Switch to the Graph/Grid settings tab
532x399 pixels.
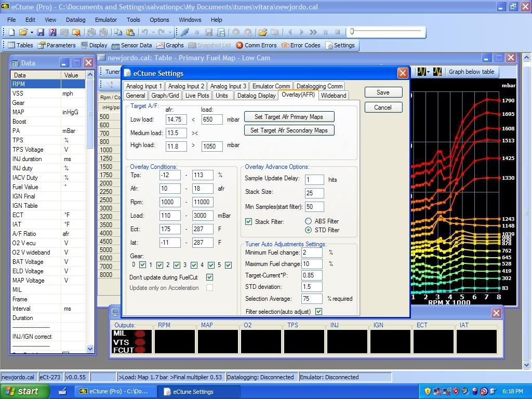(165, 96)
